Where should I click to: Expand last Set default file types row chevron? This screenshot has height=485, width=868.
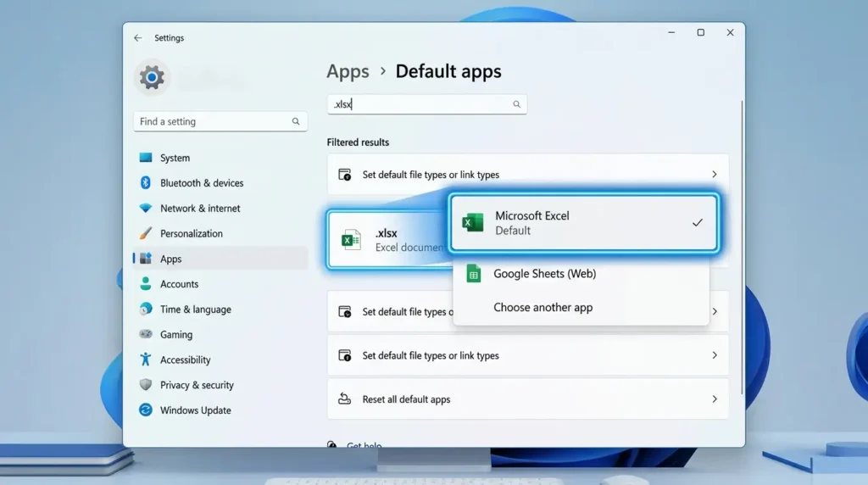point(715,355)
